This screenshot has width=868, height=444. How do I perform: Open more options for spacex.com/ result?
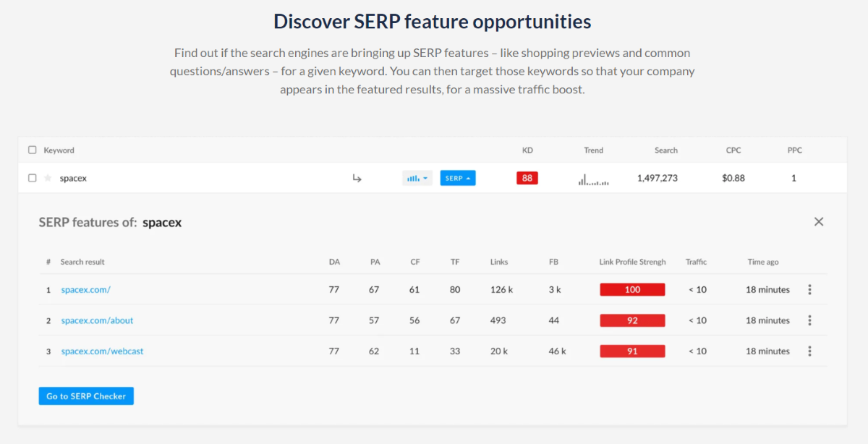809,289
